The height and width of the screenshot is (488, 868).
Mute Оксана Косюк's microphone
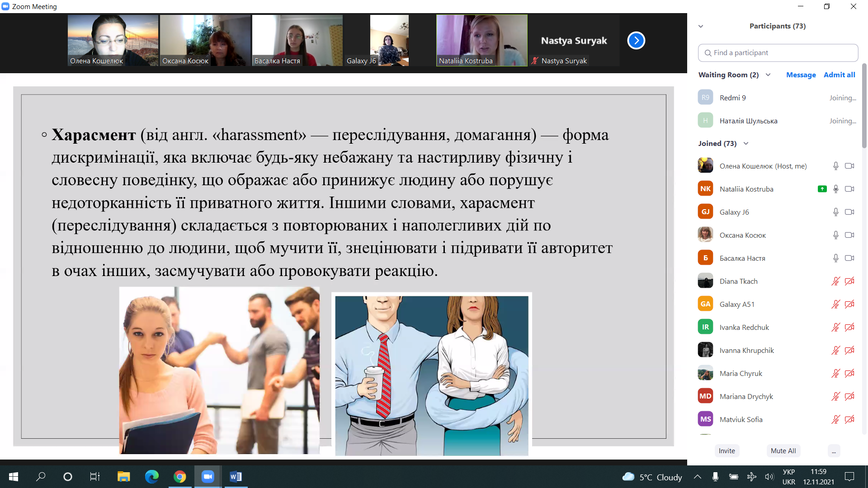click(835, 235)
